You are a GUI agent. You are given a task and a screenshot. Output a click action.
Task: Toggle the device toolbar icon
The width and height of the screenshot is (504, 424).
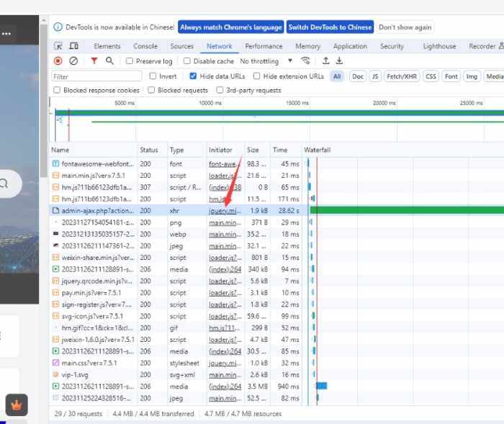73,46
